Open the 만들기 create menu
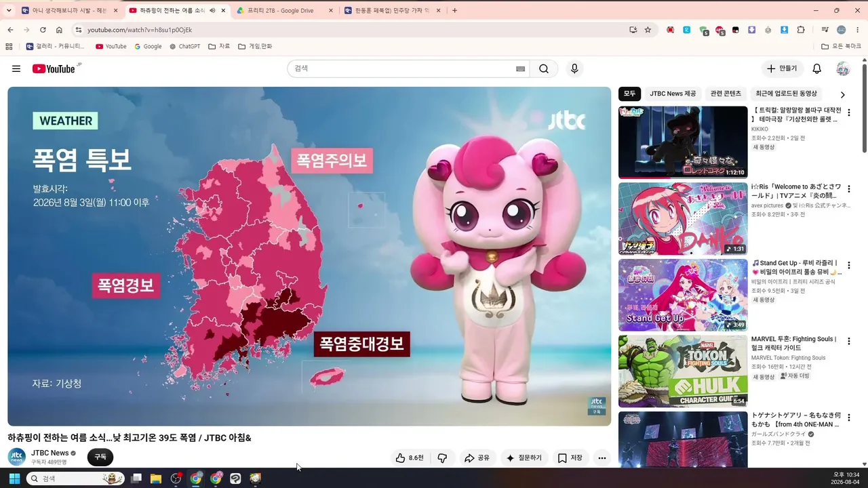This screenshot has width=868, height=488. click(782, 68)
